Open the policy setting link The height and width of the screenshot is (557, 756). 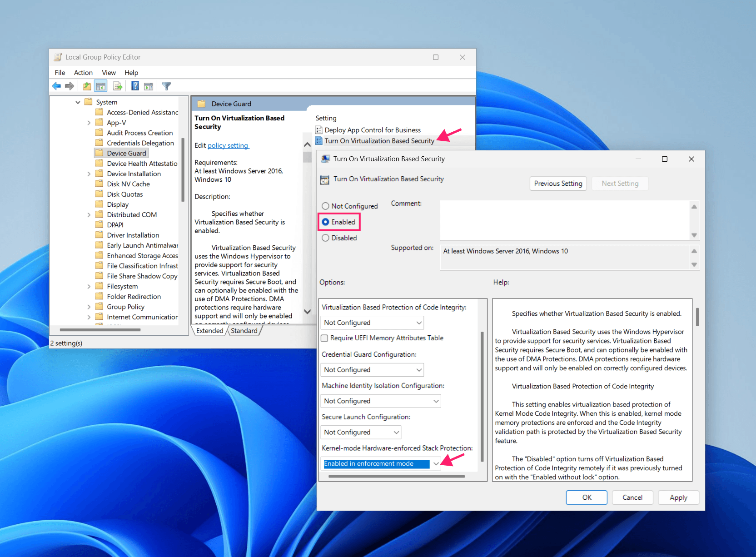pyautogui.click(x=228, y=145)
